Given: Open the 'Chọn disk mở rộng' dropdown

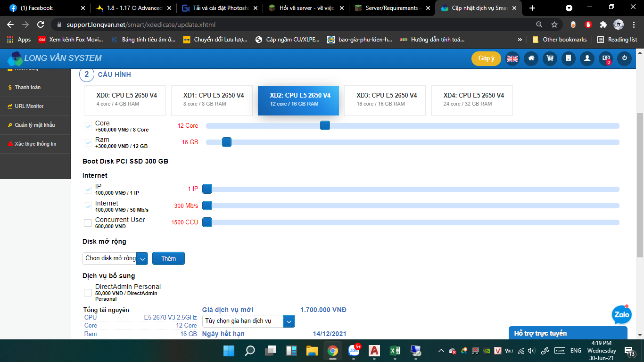Looking at the screenshot, I should click(x=116, y=258).
